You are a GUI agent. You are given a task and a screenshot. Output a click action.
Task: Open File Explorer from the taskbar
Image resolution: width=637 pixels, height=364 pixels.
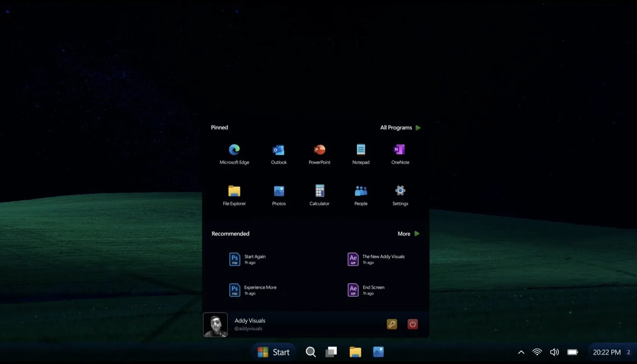pyautogui.click(x=355, y=352)
